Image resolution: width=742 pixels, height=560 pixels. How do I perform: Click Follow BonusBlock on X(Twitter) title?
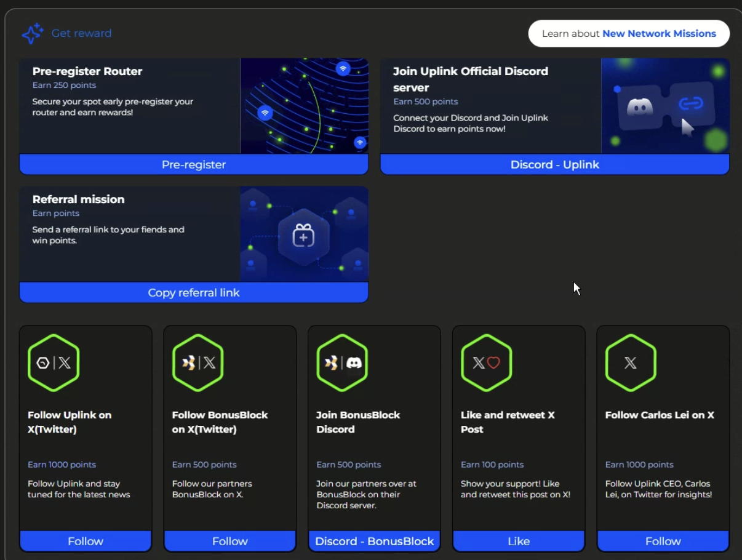coord(220,422)
